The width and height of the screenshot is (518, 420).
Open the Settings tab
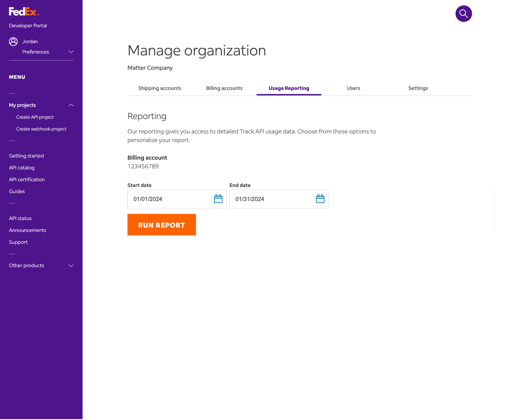(x=418, y=88)
